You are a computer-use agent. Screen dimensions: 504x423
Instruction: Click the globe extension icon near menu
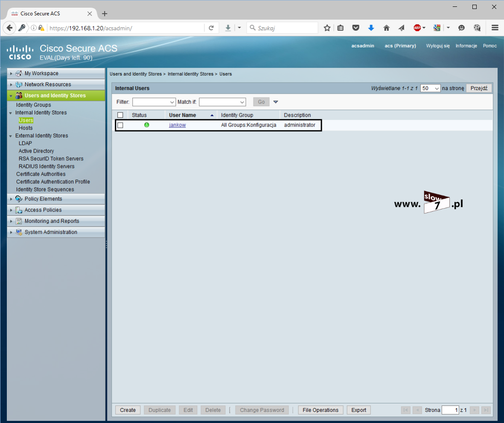coord(477,28)
